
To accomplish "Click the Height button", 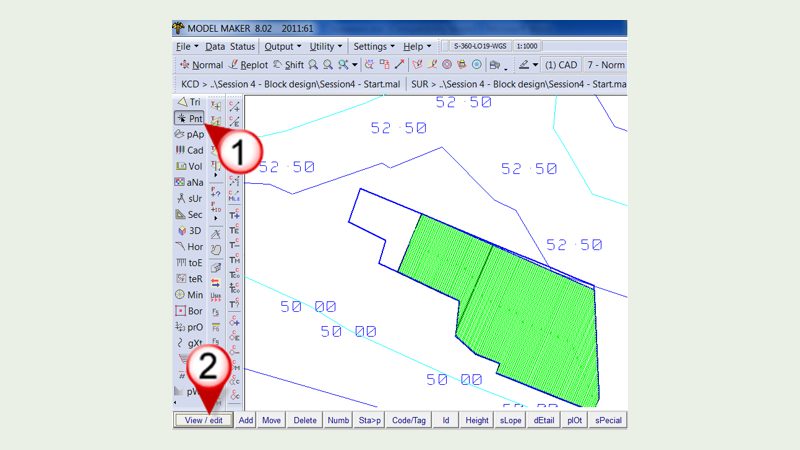I will [x=477, y=420].
